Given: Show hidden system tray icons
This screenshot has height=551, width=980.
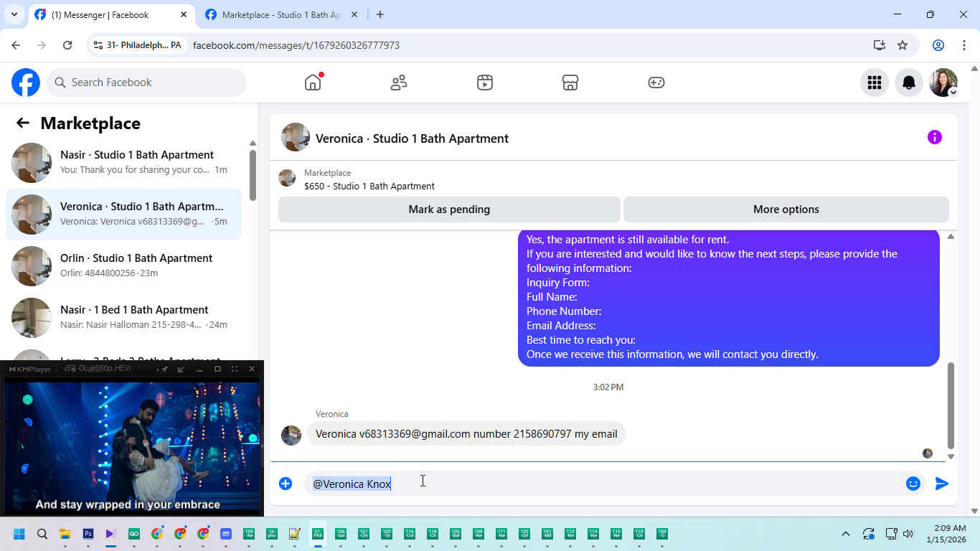Looking at the screenshot, I should (x=846, y=534).
